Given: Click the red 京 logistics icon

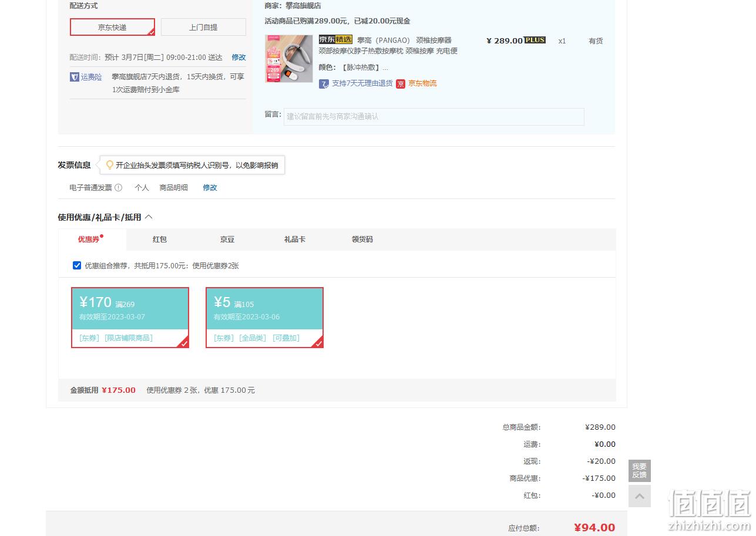Looking at the screenshot, I should 401,84.
